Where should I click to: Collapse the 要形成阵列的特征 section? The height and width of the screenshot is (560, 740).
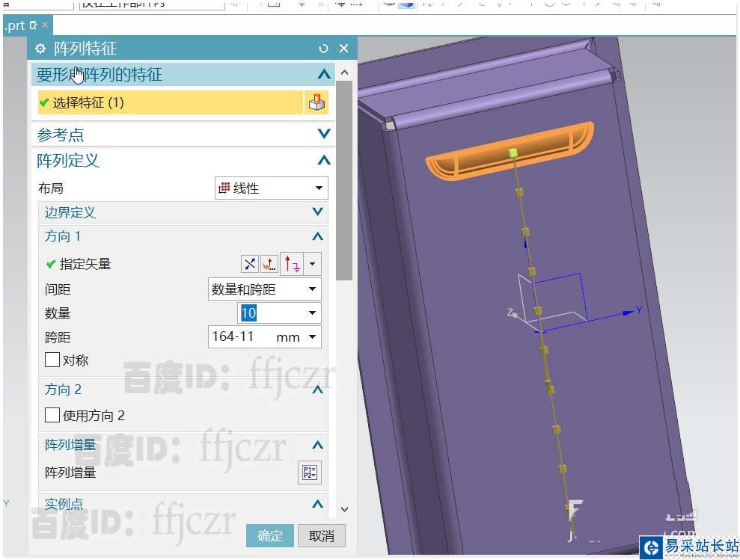click(324, 74)
